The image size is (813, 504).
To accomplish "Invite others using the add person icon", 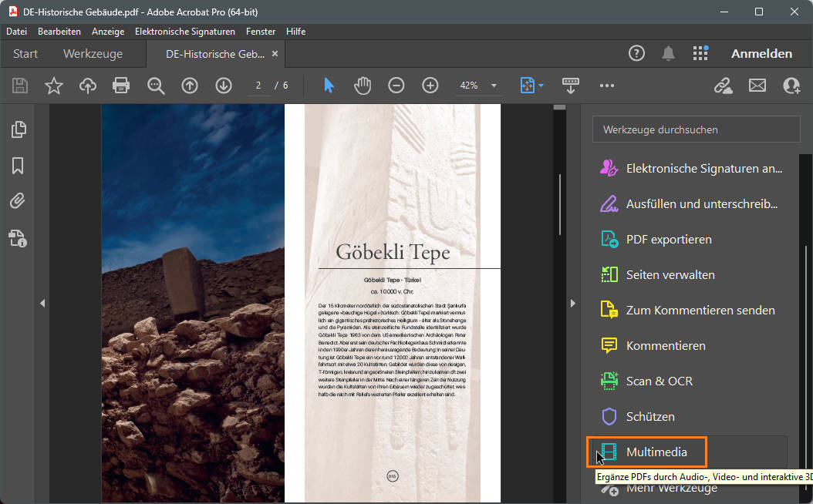I will (x=791, y=86).
